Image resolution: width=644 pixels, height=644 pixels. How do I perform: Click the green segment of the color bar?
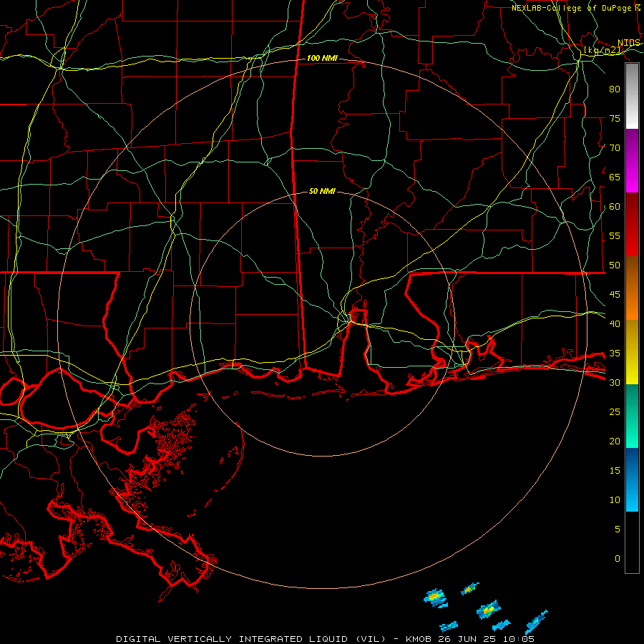pos(632,416)
